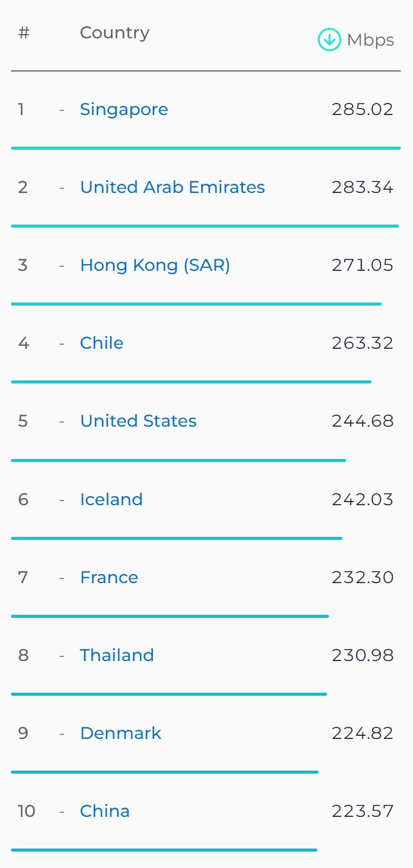Select the Iceland country link
Screen dimensions: 413x868
111,500
